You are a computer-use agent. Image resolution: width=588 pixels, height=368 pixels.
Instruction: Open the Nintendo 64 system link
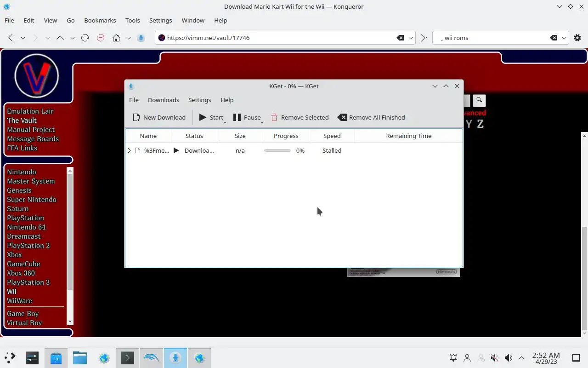(x=26, y=227)
